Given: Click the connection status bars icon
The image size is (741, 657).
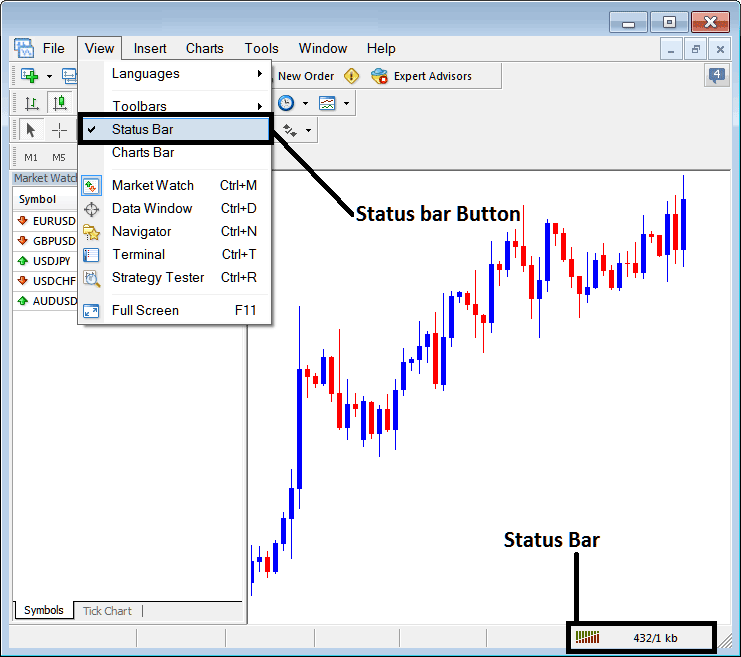Looking at the screenshot, I should 588,637.
